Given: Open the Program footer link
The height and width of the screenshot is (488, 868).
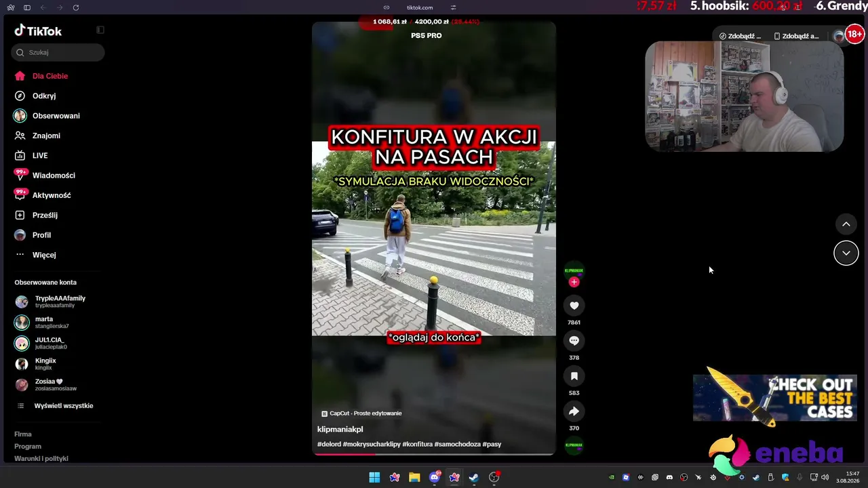Looking at the screenshot, I should tap(28, 447).
